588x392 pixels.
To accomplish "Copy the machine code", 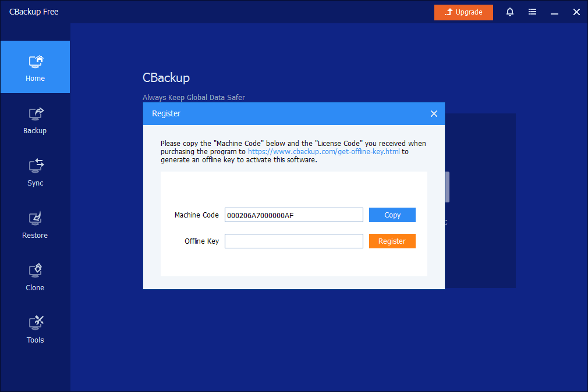I will pos(392,215).
